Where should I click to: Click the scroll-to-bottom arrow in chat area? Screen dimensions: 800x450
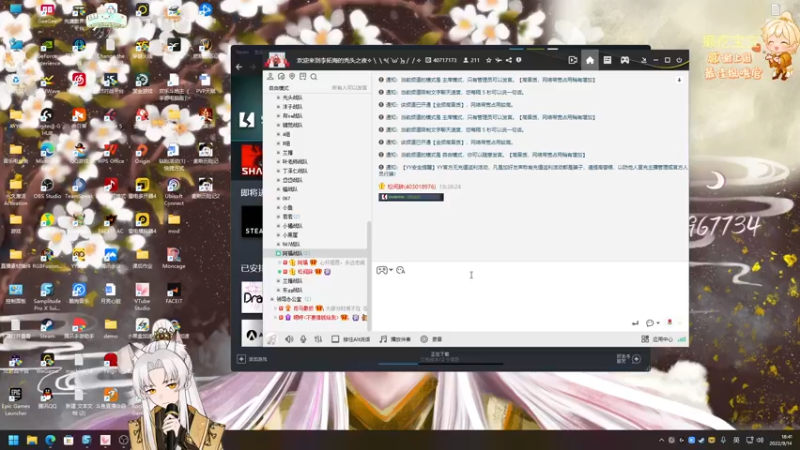click(x=679, y=80)
